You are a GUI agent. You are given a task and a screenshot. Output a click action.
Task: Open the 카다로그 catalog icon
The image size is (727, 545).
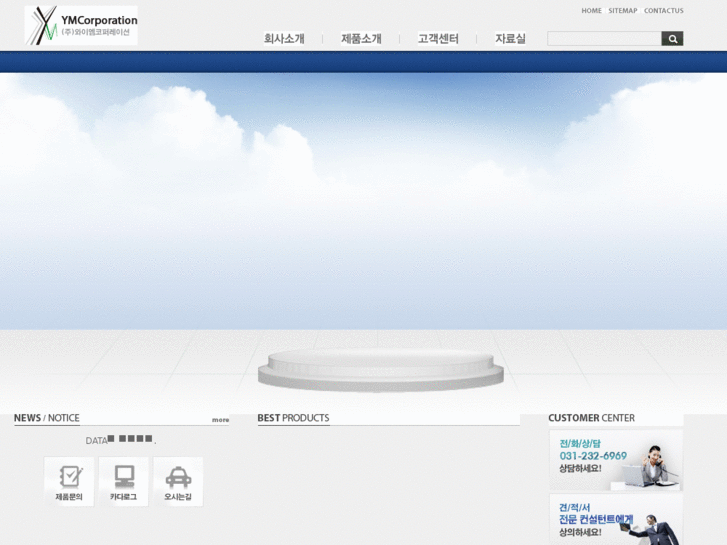(124, 481)
